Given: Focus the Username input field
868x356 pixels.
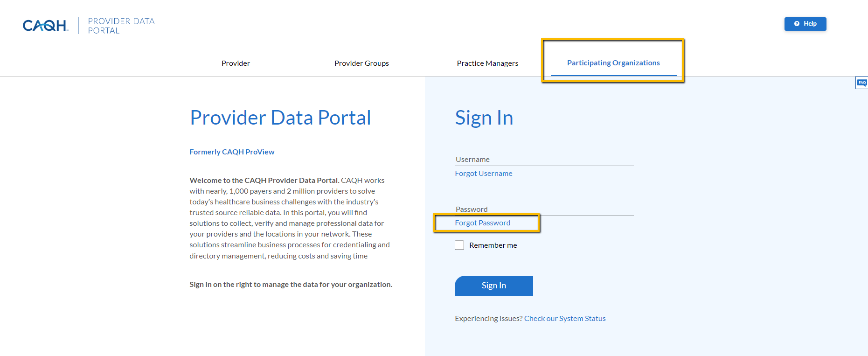Looking at the screenshot, I should tap(544, 160).
